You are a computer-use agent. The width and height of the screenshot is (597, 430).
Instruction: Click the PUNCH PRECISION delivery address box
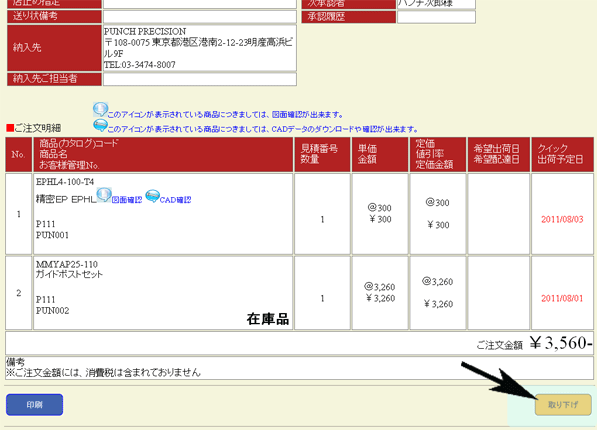(x=200, y=48)
